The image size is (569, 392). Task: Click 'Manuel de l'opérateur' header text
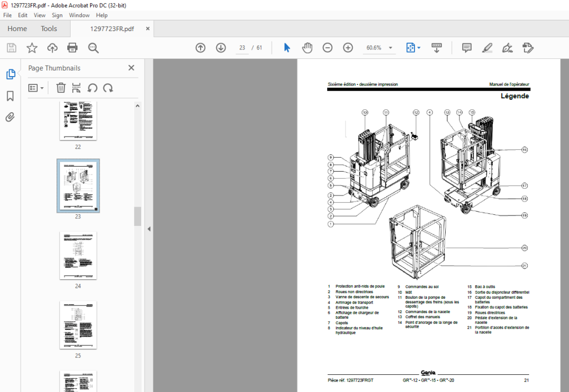coord(509,84)
